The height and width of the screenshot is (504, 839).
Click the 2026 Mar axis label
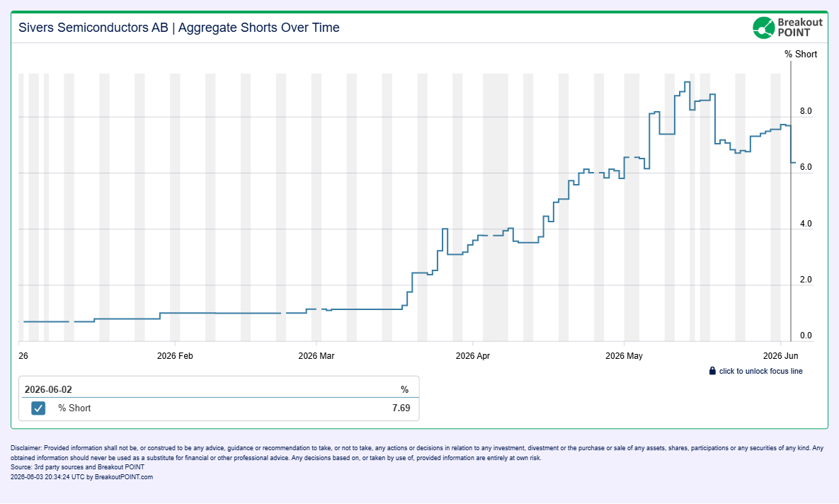tap(316, 356)
